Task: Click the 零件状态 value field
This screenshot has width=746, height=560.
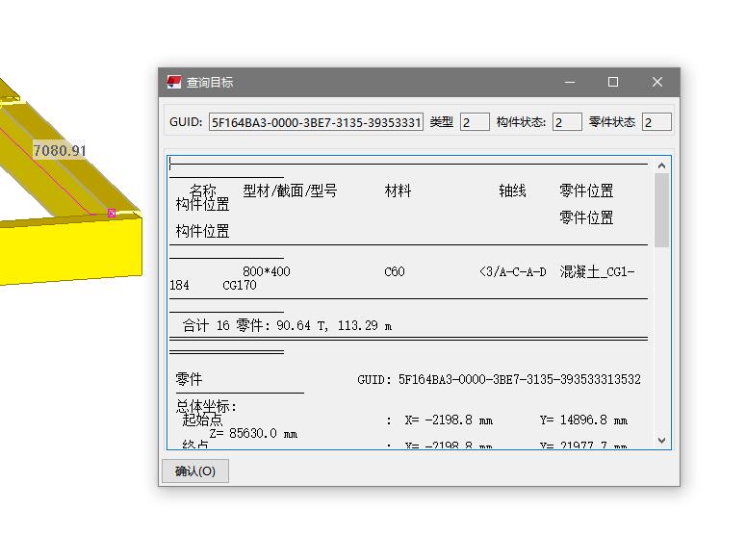Action: pyautogui.click(x=656, y=122)
